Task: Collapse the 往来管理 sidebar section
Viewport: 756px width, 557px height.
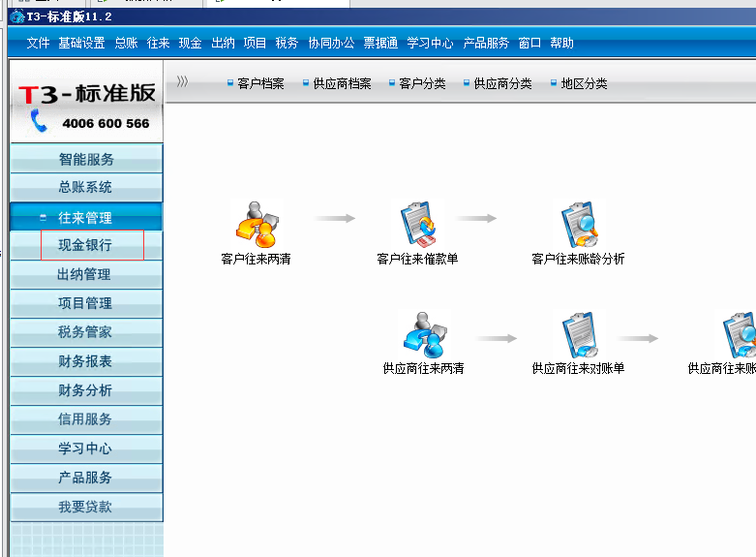Action: [x=43, y=217]
